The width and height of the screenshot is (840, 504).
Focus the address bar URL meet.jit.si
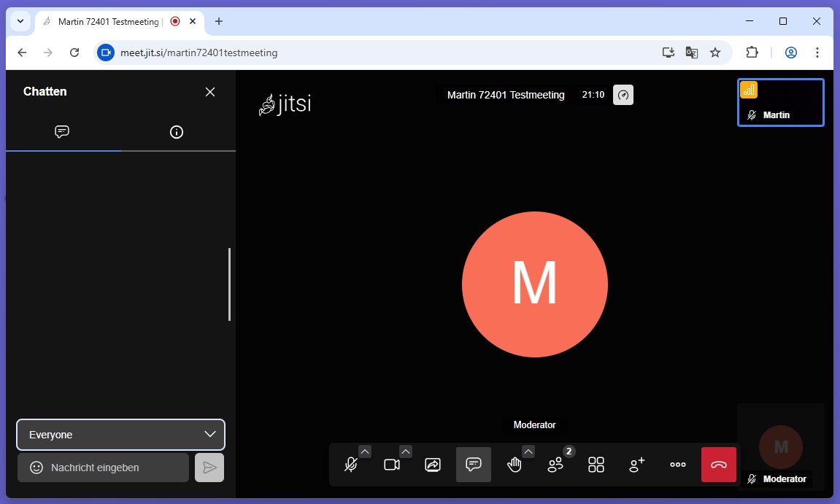(x=199, y=53)
